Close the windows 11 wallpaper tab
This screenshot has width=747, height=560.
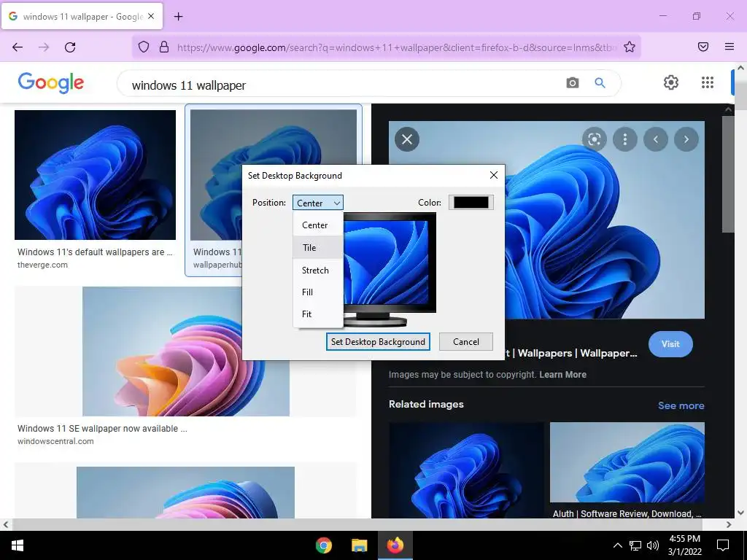[x=151, y=16]
